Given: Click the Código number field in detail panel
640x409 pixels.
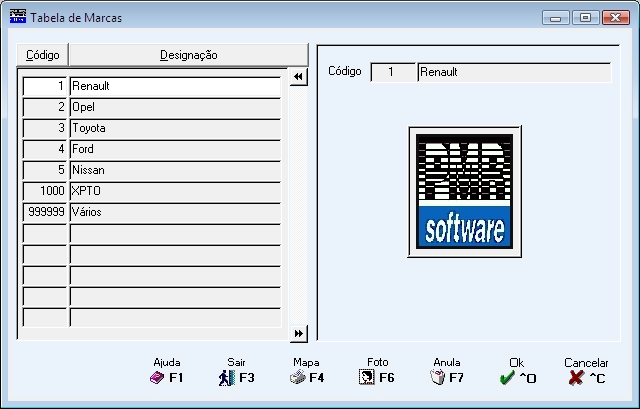Looking at the screenshot, I should (x=393, y=72).
